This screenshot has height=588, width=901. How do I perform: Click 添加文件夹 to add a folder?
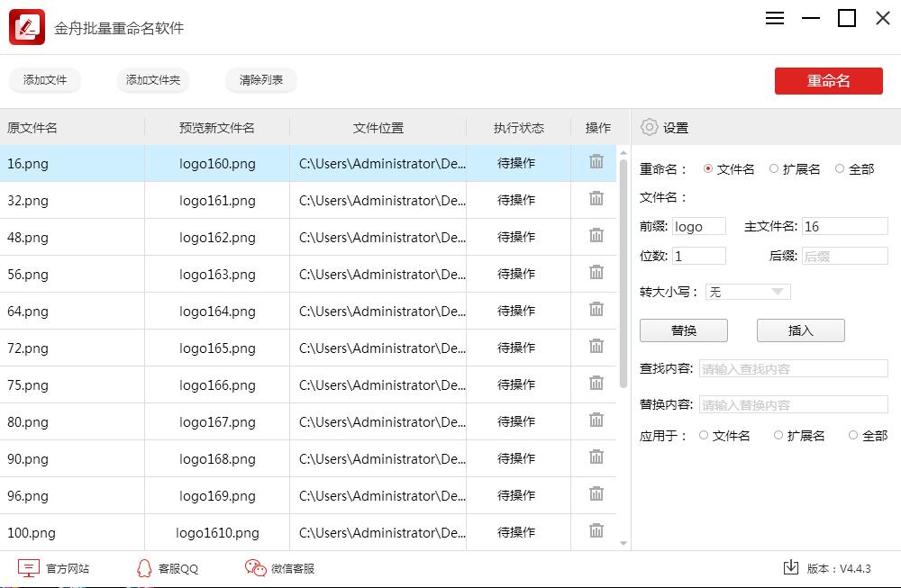click(x=152, y=80)
